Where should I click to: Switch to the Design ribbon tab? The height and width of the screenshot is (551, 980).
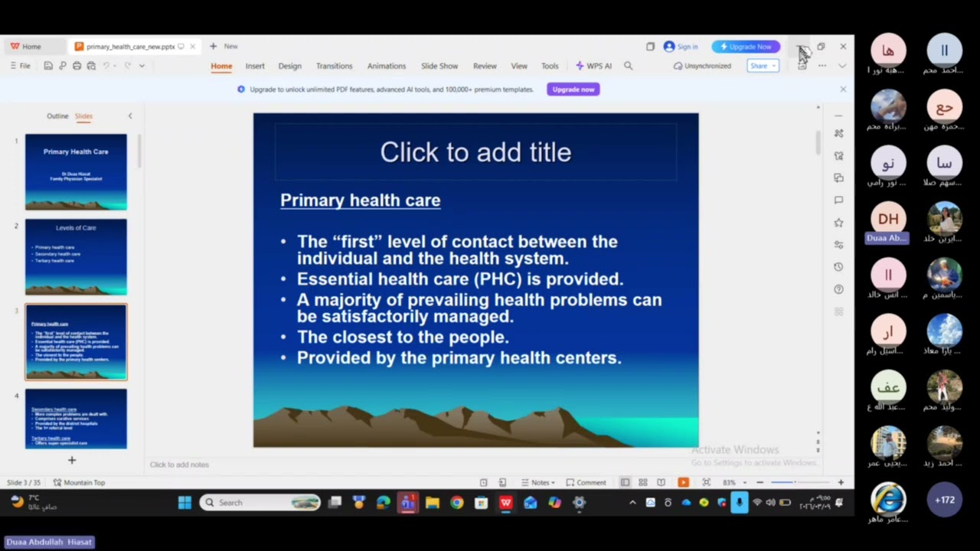[x=289, y=66]
